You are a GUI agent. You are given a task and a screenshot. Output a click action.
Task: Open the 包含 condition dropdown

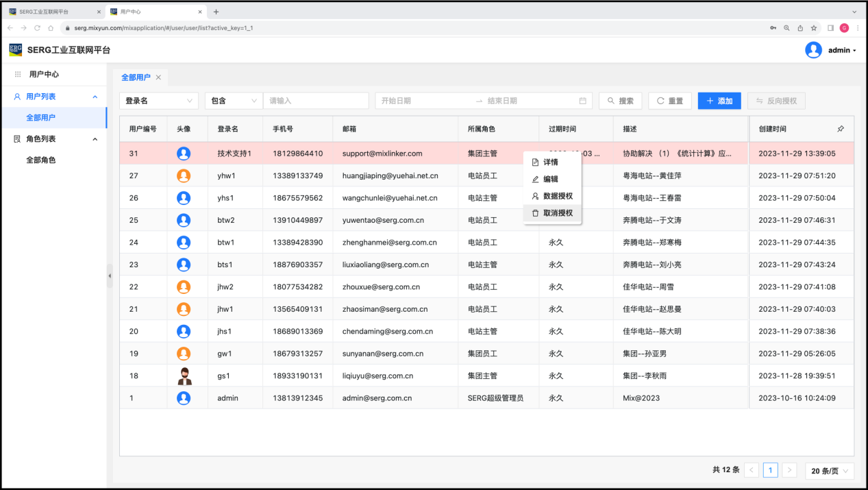tap(233, 101)
